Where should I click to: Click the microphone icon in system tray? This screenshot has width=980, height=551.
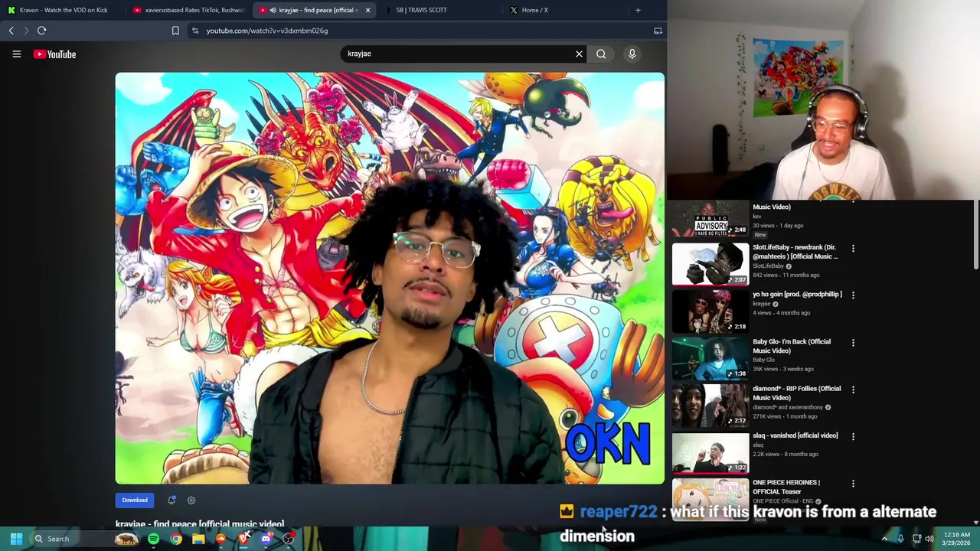pos(900,539)
